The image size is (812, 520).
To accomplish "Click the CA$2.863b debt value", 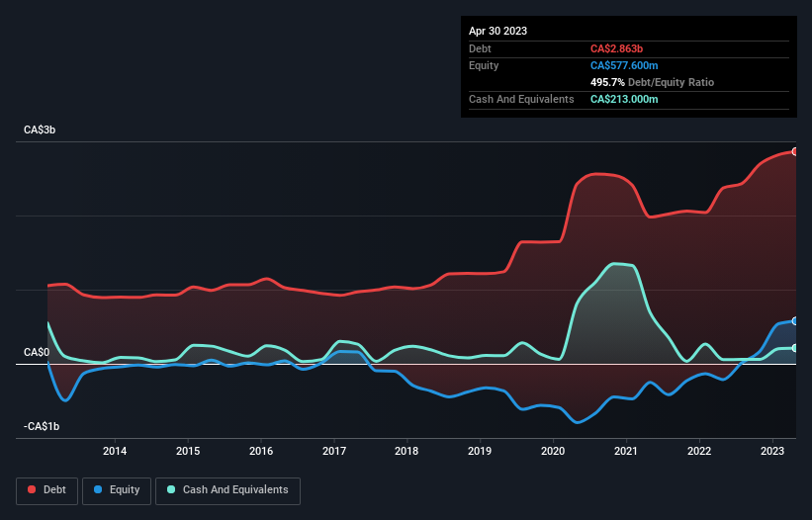I will (616, 48).
